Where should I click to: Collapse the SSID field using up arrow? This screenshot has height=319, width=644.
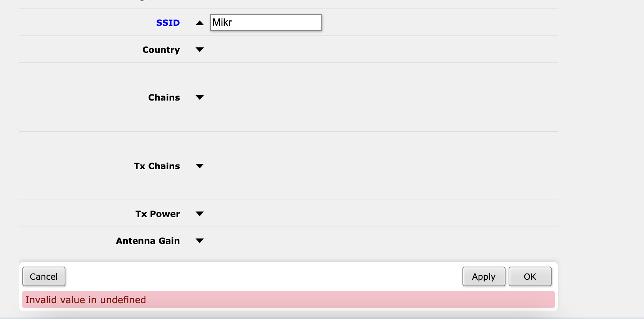pyautogui.click(x=199, y=23)
